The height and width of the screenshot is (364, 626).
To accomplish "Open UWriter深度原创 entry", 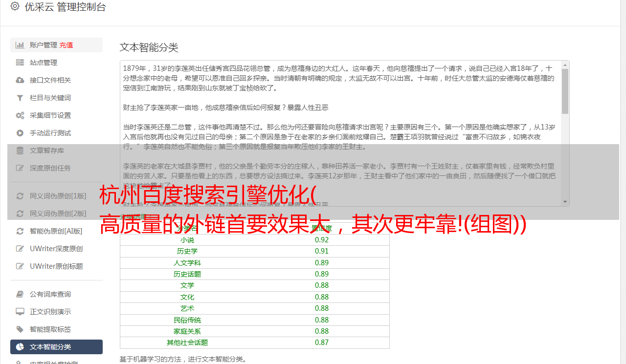I will pyautogui.click(x=56, y=249).
